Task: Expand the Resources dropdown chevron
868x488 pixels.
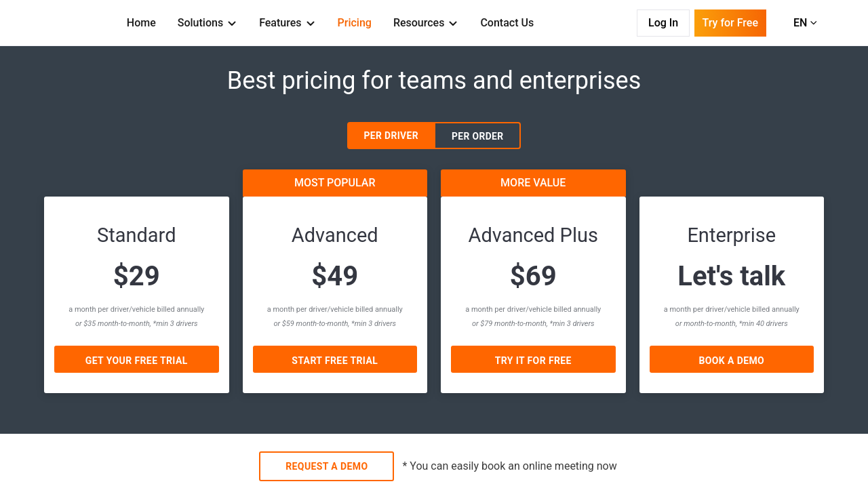Action: tap(453, 24)
